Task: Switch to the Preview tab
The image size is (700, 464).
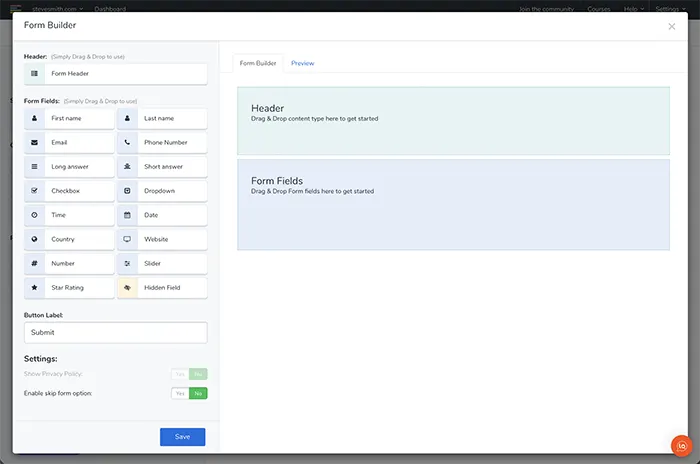Action: [303, 63]
